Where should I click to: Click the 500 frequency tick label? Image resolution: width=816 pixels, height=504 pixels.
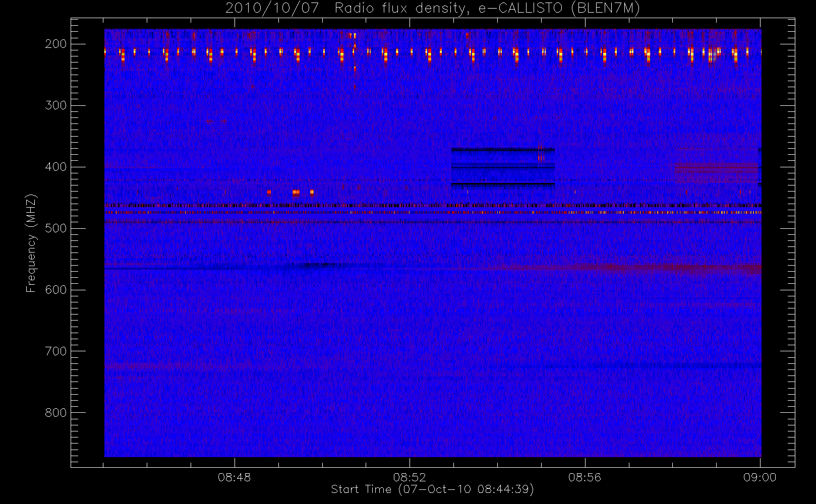tap(55, 228)
